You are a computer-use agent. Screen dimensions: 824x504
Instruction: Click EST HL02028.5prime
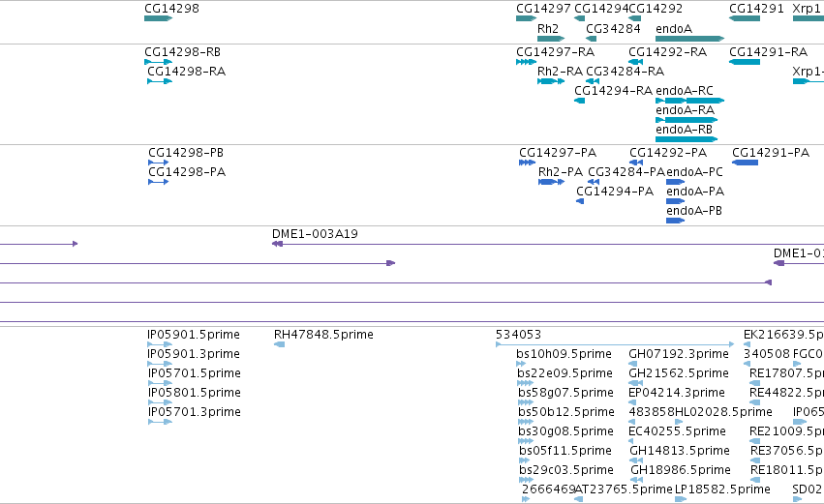[723, 413]
